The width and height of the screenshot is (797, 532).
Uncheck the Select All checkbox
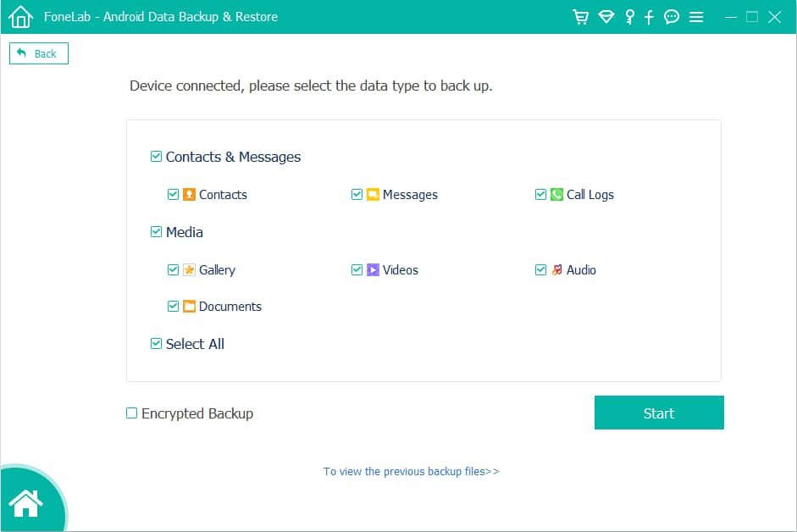point(156,343)
